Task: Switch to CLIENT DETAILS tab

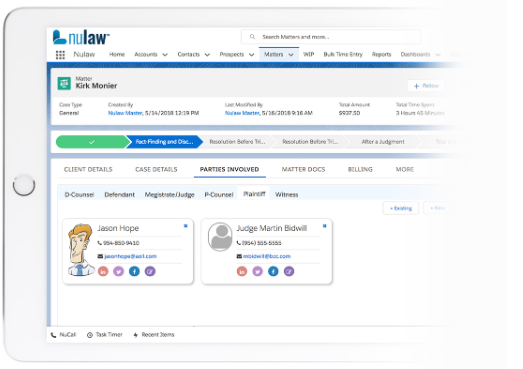Action: [x=88, y=169]
